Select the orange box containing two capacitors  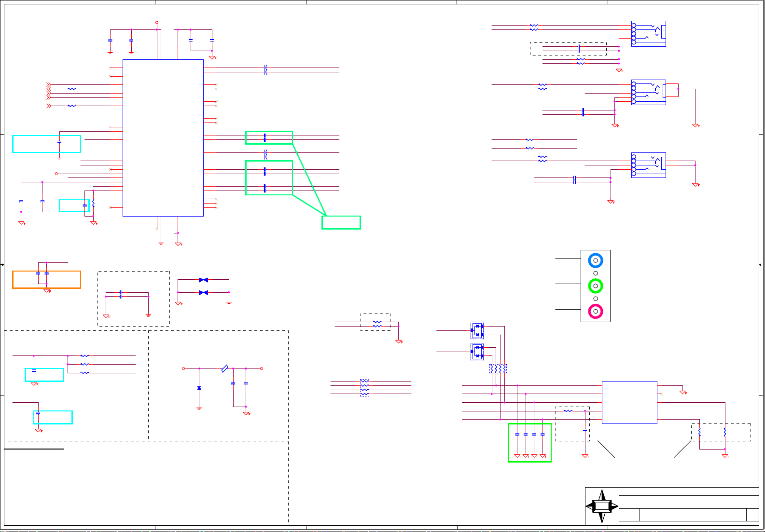(x=46, y=280)
